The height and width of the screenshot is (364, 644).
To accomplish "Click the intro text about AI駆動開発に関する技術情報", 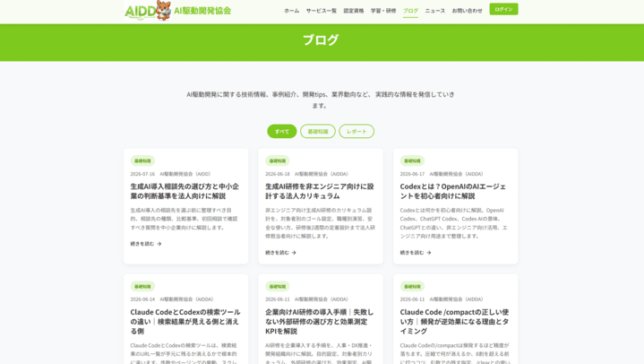I will click(x=321, y=100).
